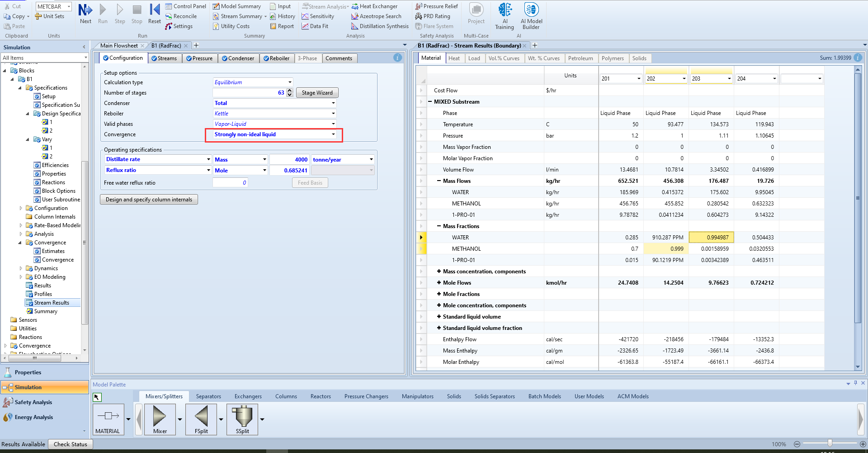Select the FSplit block in palette
This screenshot has width=868, height=453.
(201, 420)
